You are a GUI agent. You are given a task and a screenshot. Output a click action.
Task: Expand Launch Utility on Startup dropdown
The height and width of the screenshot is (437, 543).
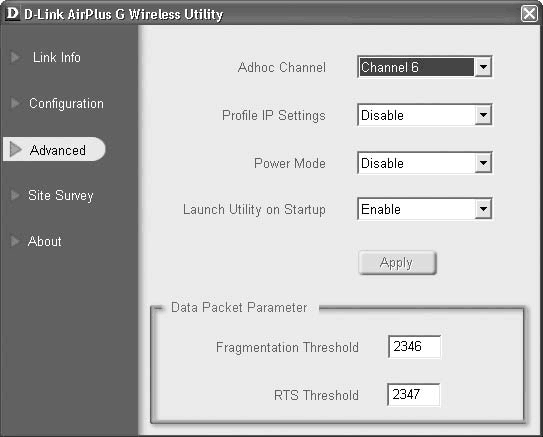click(483, 209)
